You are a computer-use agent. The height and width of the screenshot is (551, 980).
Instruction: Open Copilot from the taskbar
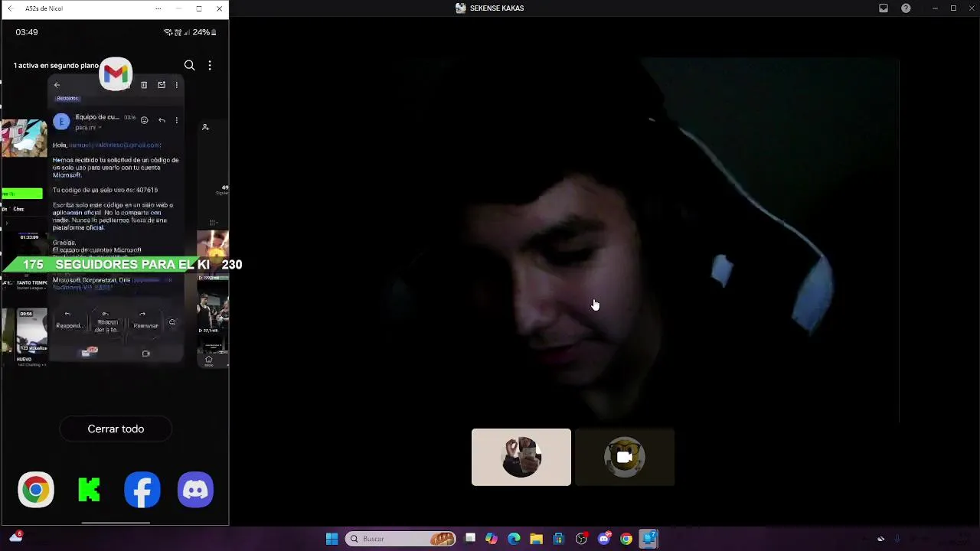pyautogui.click(x=492, y=539)
